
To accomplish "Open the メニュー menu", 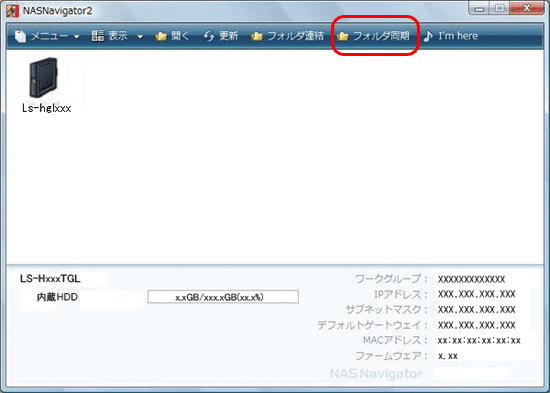I will click(x=47, y=36).
